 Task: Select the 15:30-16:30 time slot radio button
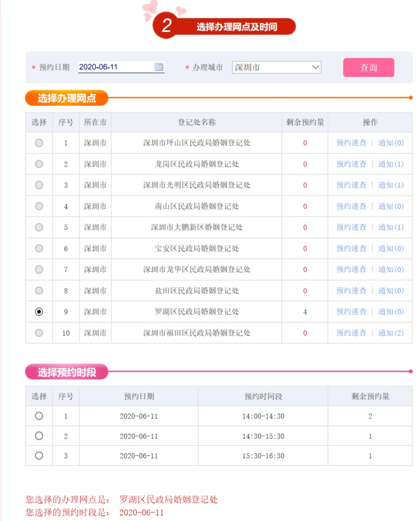[x=39, y=455]
